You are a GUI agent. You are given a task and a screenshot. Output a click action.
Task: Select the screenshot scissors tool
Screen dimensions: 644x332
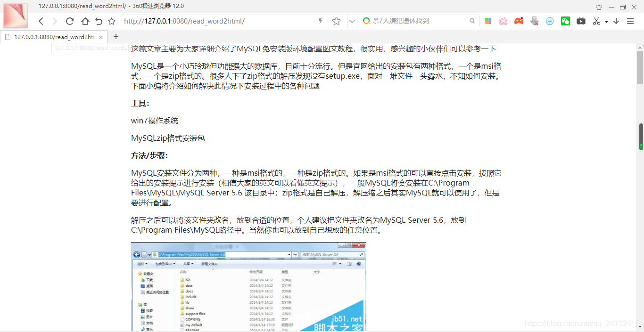[596, 21]
